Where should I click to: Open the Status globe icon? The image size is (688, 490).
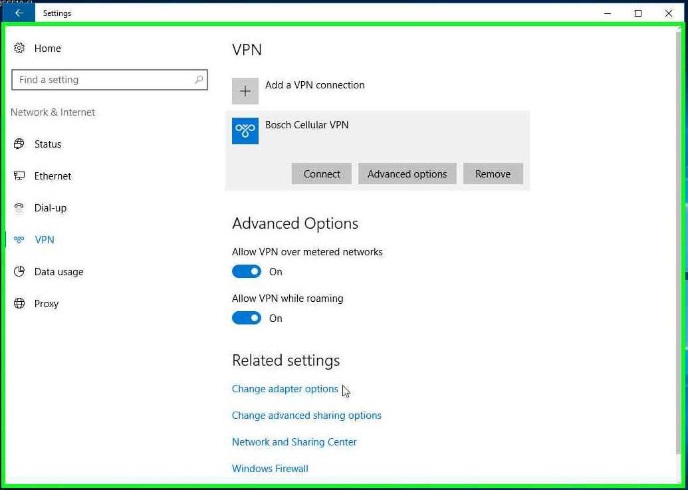[x=19, y=143]
